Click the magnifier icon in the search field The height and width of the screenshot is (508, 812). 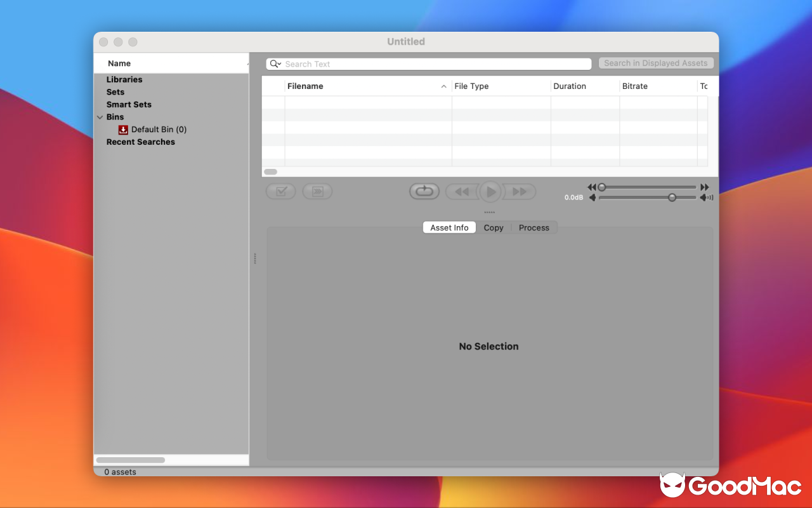click(x=273, y=63)
